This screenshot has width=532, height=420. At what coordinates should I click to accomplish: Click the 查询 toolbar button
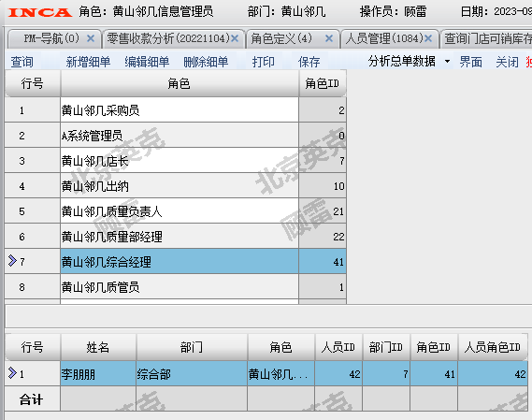pos(22,62)
